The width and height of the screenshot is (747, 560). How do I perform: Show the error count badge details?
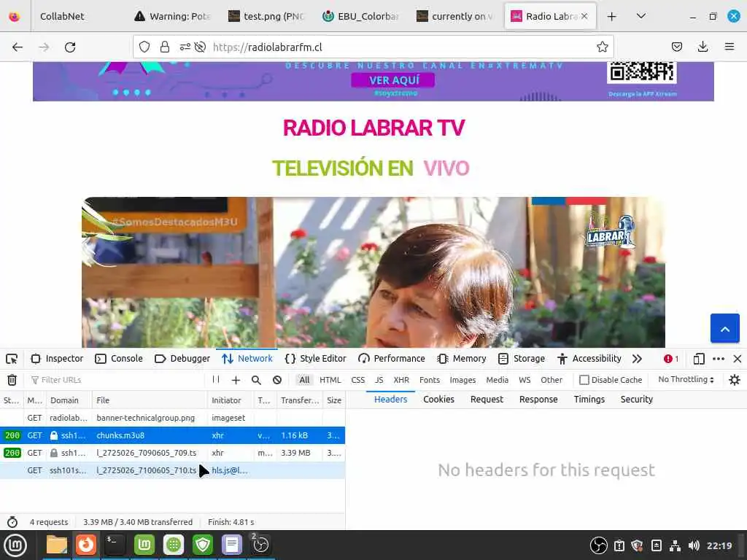[x=671, y=359]
